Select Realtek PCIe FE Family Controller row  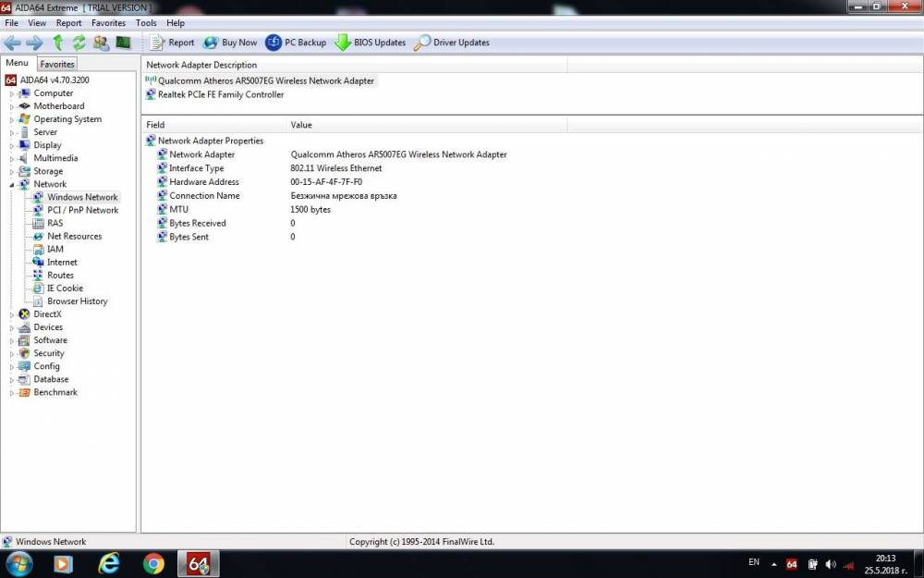[215, 94]
